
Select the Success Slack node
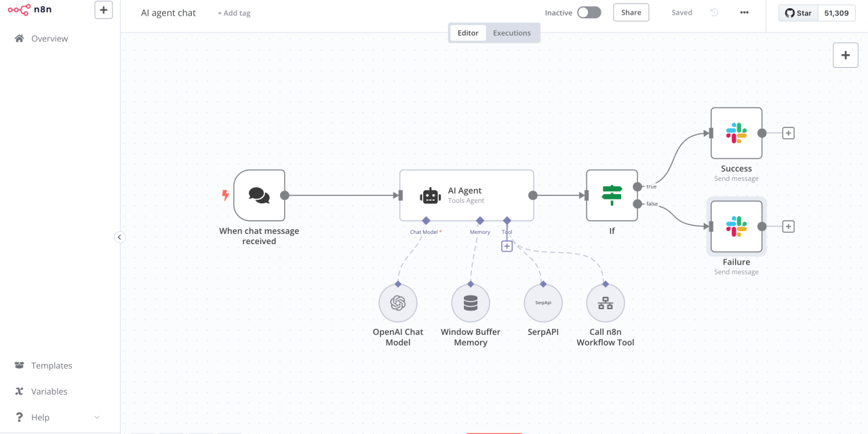click(736, 133)
